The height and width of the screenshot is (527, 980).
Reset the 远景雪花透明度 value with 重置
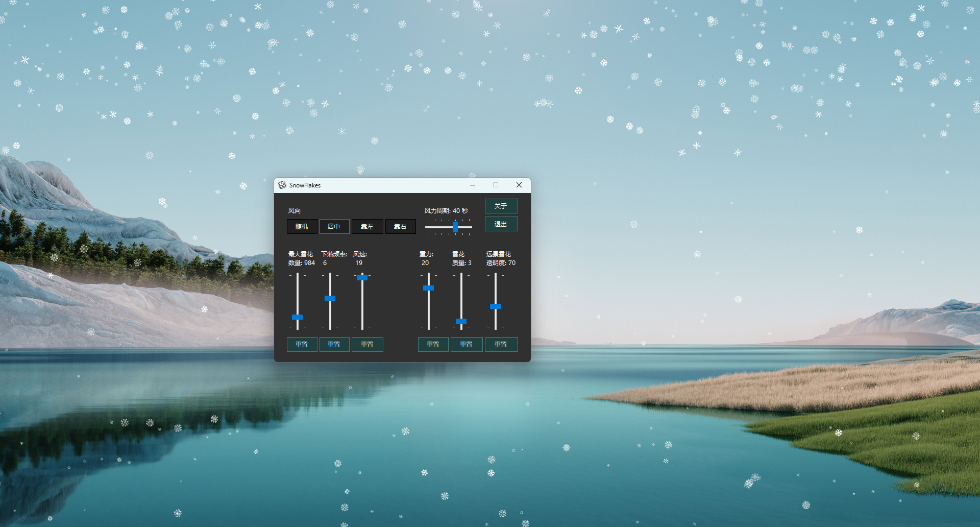[x=501, y=344]
